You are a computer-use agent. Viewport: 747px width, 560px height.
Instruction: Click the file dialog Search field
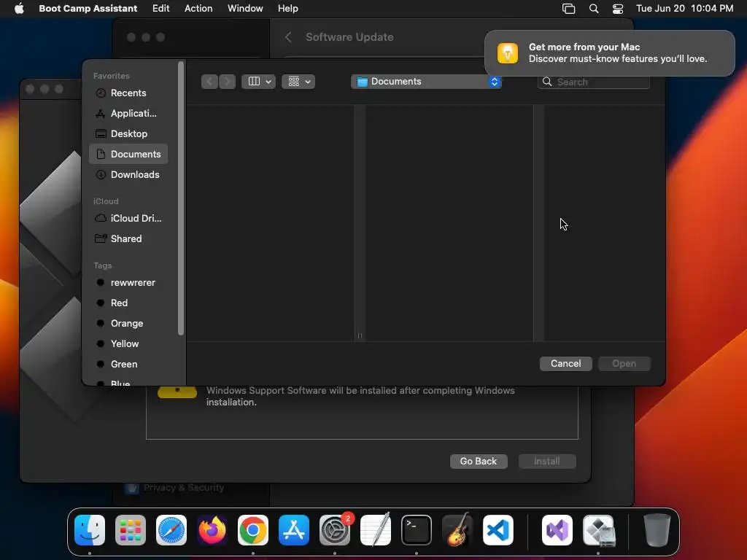point(594,82)
